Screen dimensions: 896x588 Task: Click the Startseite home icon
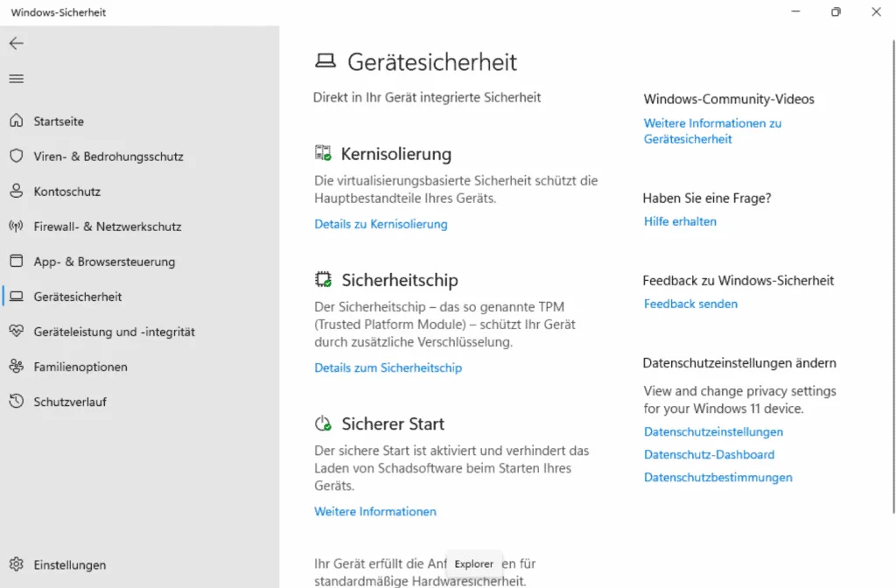(17, 121)
